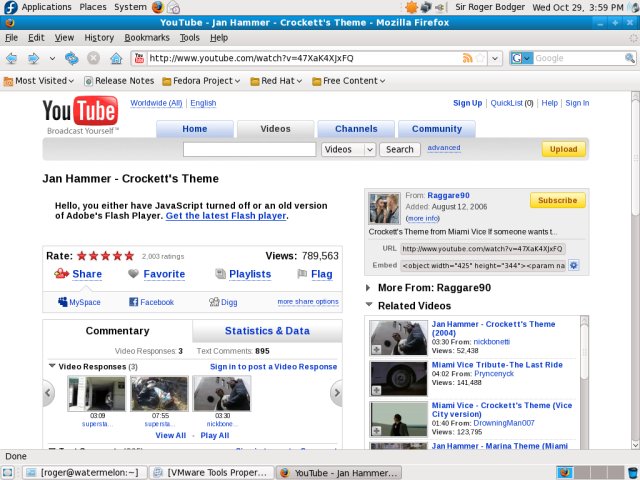Click the Share icon under the rating
Viewport: 640px width, 480px height.
click(62, 273)
